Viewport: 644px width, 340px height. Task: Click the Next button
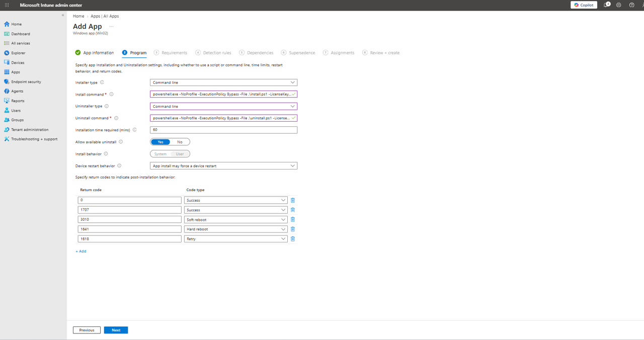(116, 330)
